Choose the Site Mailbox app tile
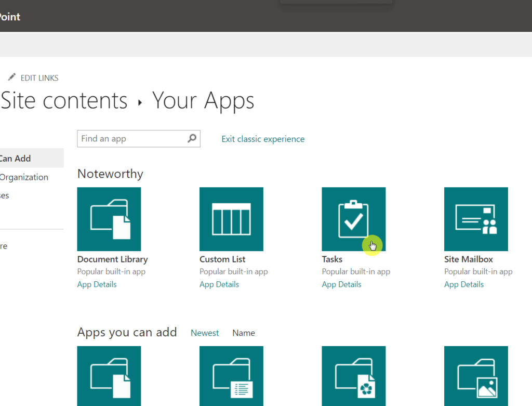532x406 pixels. [x=476, y=219]
